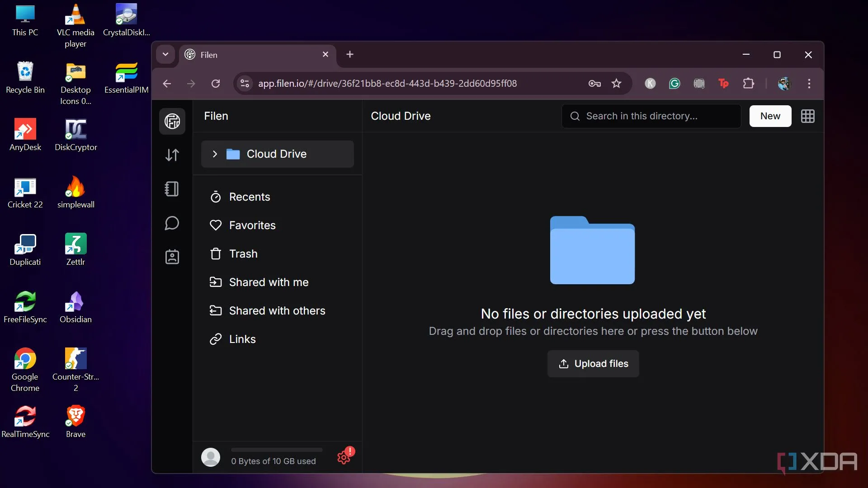The height and width of the screenshot is (488, 868).
Task: Click the DiskCryptor desktop icon
Action: [x=75, y=135]
